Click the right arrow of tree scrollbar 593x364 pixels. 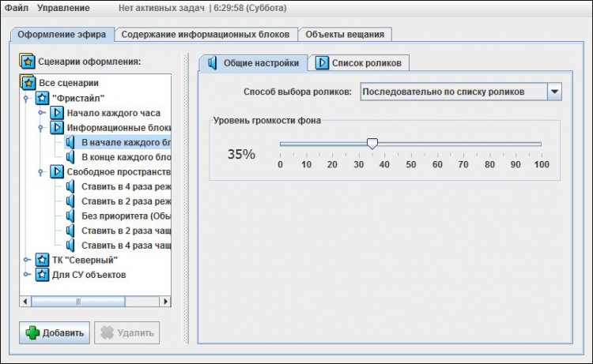(x=165, y=302)
